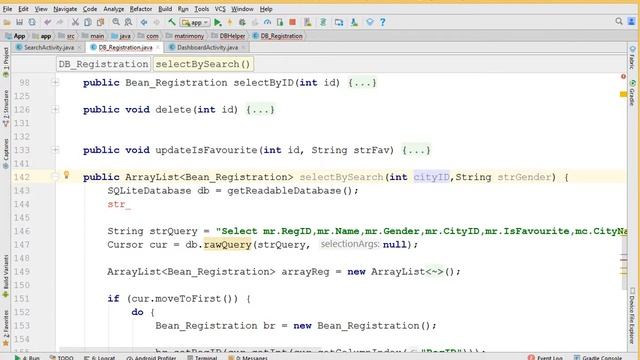Click the Replace icon in toolbar
The image size is (640, 360).
(x=129, y=22)
